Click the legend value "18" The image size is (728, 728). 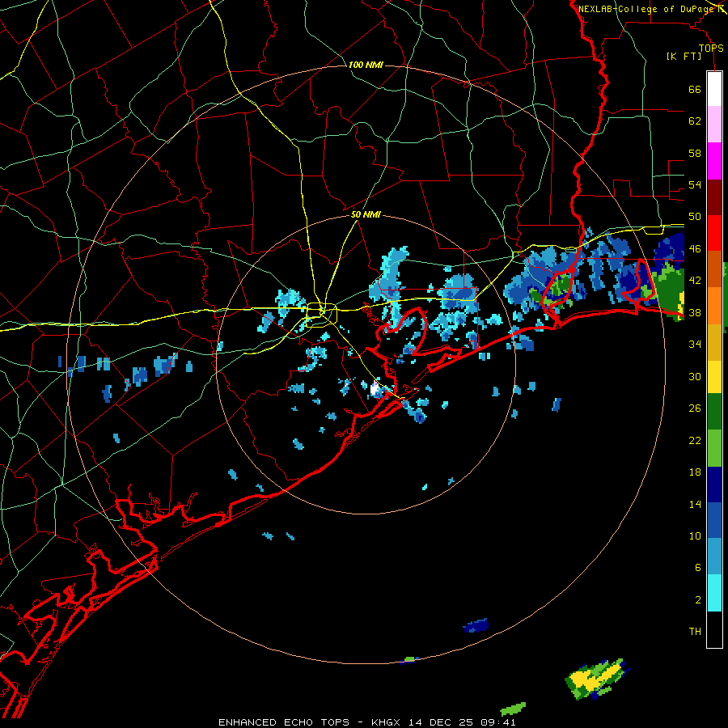695,472
